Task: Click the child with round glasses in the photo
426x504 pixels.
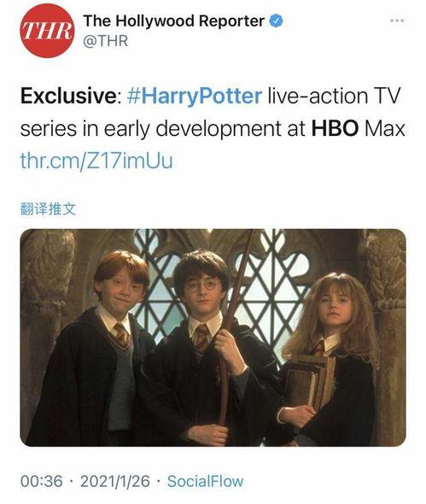Action: point(206,347)
